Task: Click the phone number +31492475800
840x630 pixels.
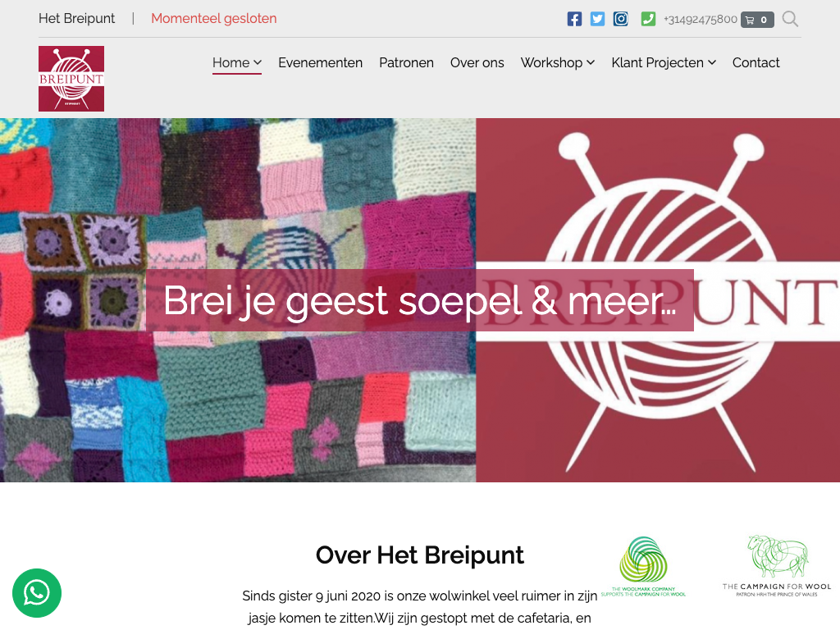Action: (x=701, y=20)
